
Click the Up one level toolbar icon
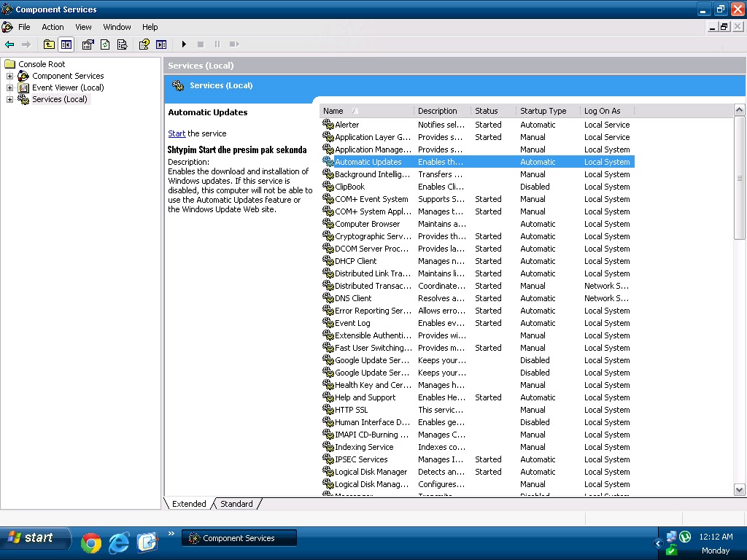pyautogui.click(x=49, y=44)
